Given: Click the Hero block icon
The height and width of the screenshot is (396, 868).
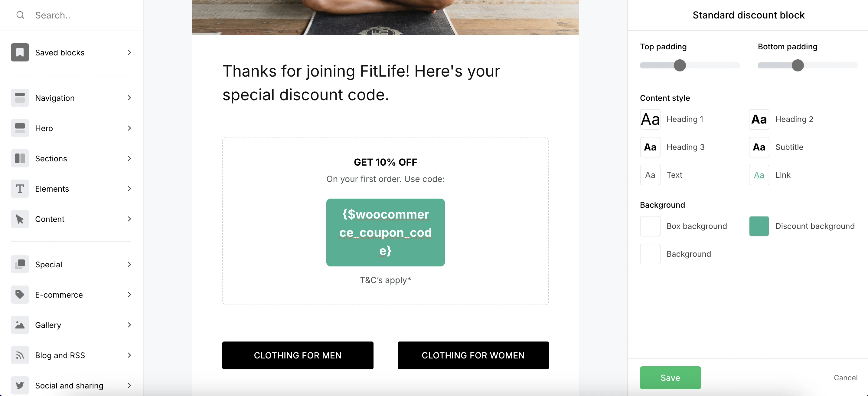Looking at the screenshot, I should click(20, 128).
